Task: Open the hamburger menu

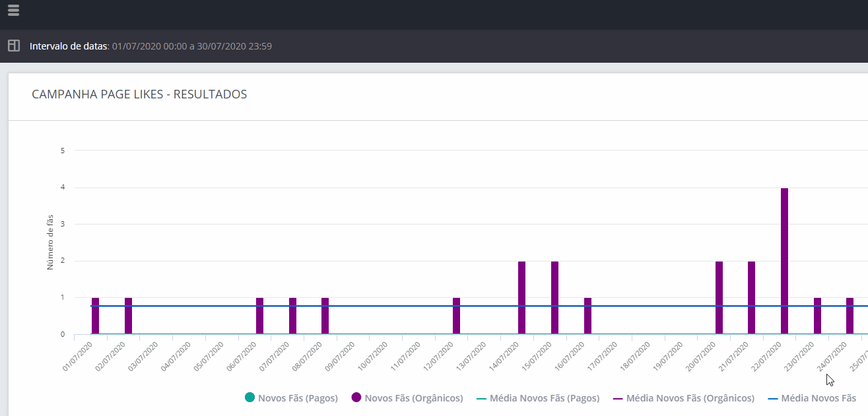Action: 13,10
